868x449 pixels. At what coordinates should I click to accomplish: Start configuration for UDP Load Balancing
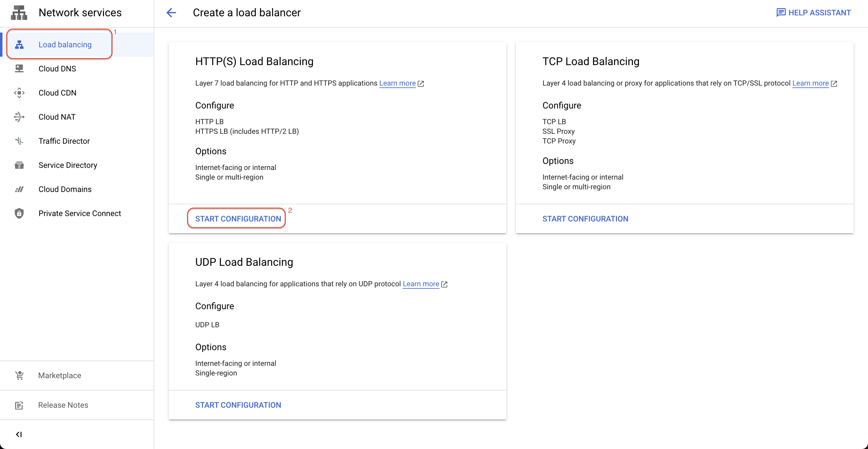tap(238, 405)
